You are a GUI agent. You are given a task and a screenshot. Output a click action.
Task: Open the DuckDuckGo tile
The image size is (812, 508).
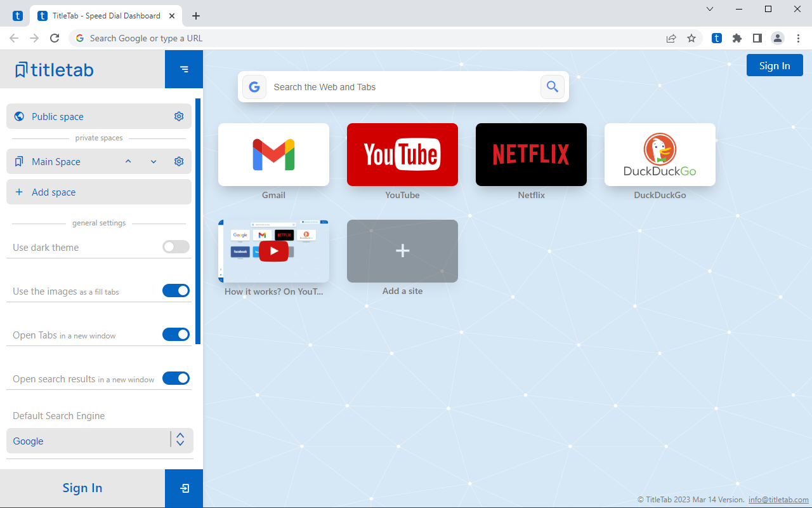(660, 154)
